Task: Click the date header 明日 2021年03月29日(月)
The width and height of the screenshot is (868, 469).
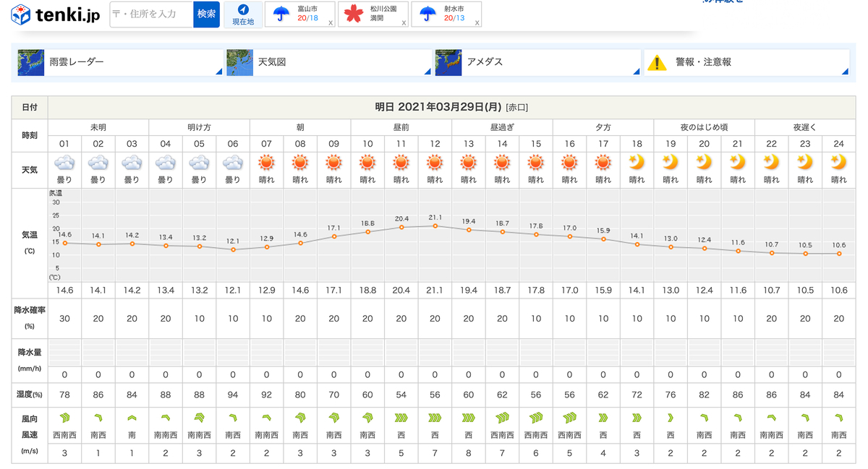Action: 438,107
